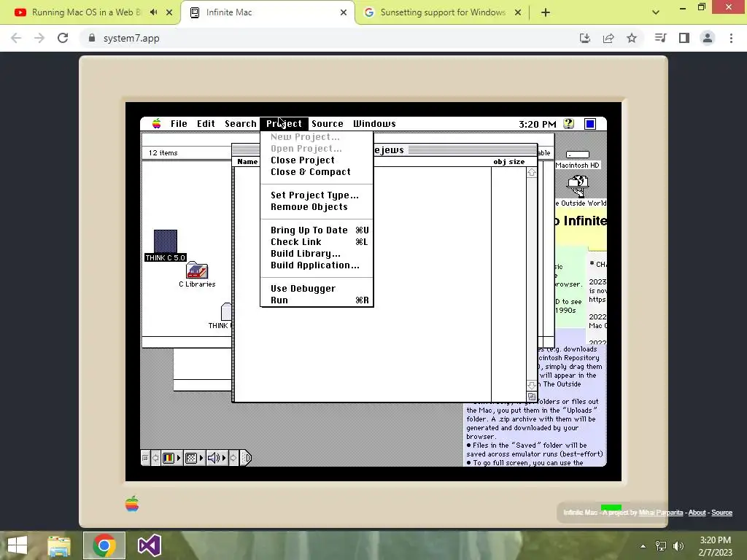This screenshot has height=560, width=747.
Task: Click the Share this page icon
Action: pyautogui.click(x=608, y=38)
